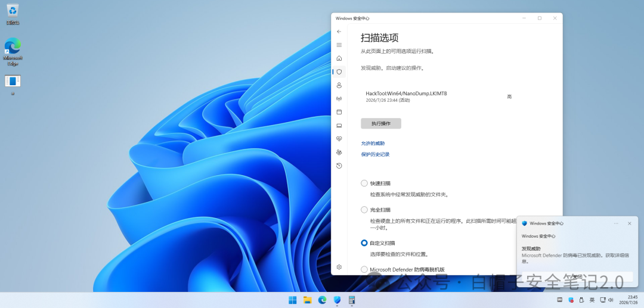The image size is (644, 308).
Task: Open Protection history clock icon
Action: [x=339, y=166]
